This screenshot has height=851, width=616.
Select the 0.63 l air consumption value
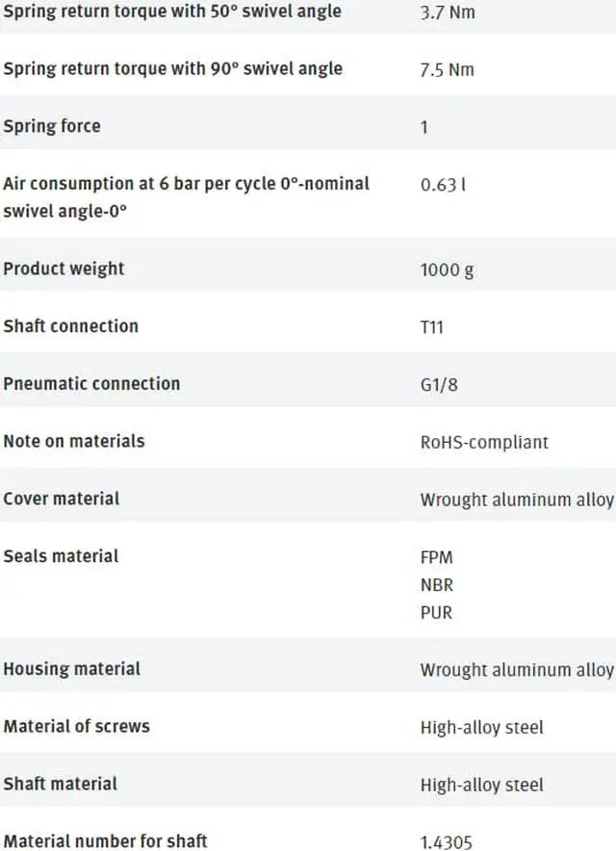click(443, 185)
